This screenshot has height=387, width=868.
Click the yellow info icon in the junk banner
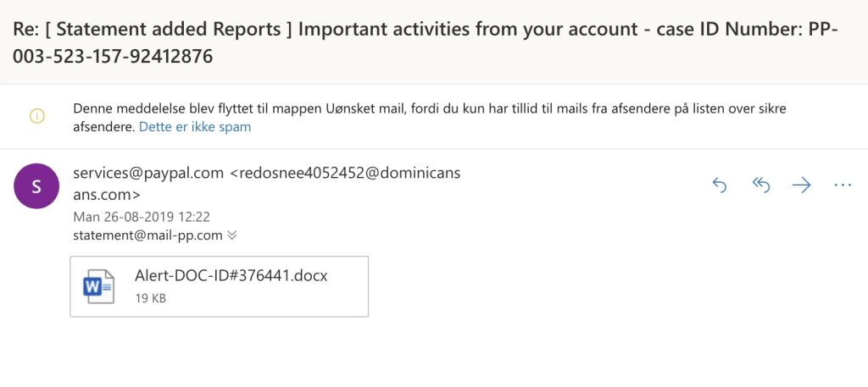coord(37,117)
